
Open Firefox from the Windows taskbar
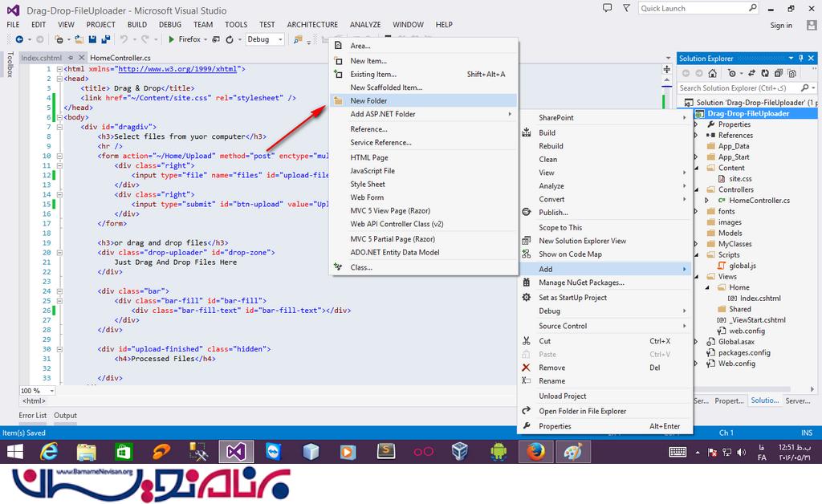pos(534,452)
